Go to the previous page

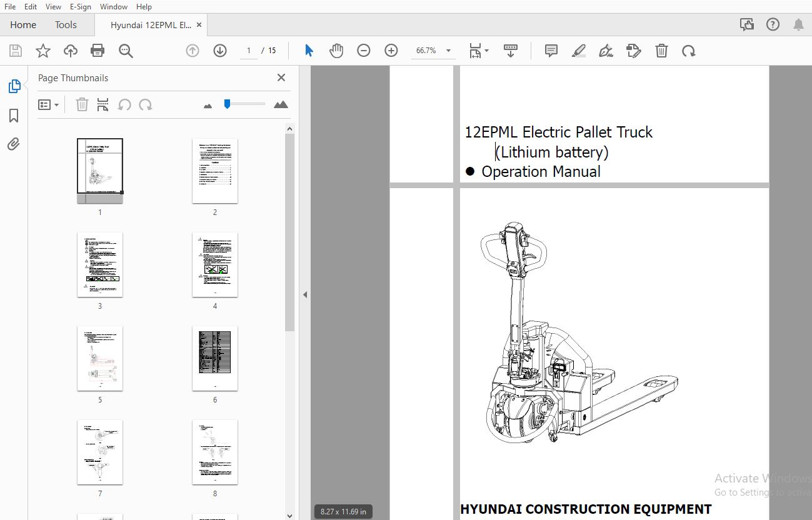point(193,51)
